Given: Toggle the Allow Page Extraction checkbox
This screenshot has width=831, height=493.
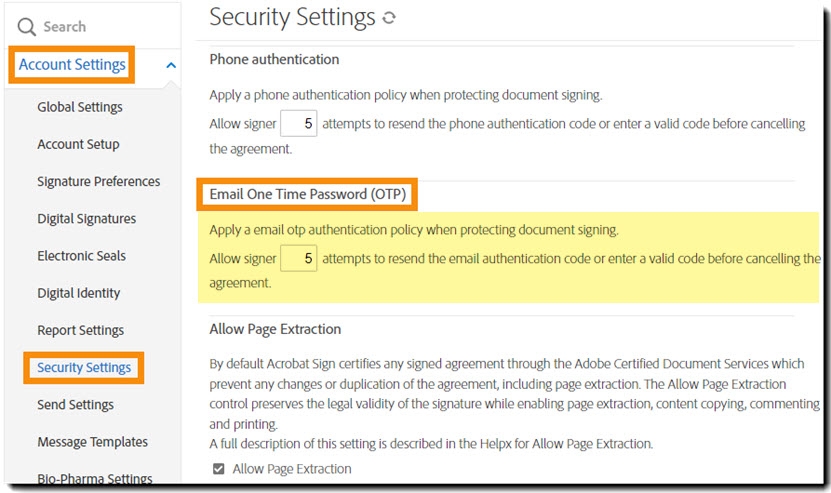Looking at the screenshot, I should tap(218, 469).
